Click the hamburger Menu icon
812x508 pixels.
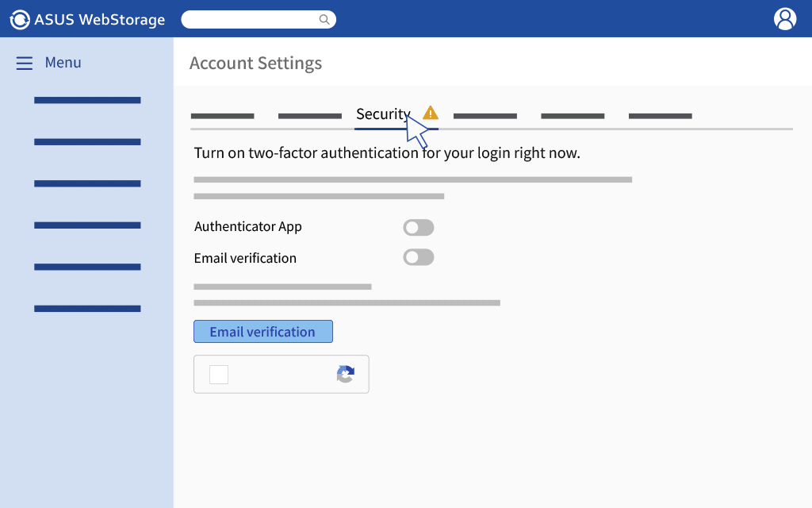(x=25, y=63)
